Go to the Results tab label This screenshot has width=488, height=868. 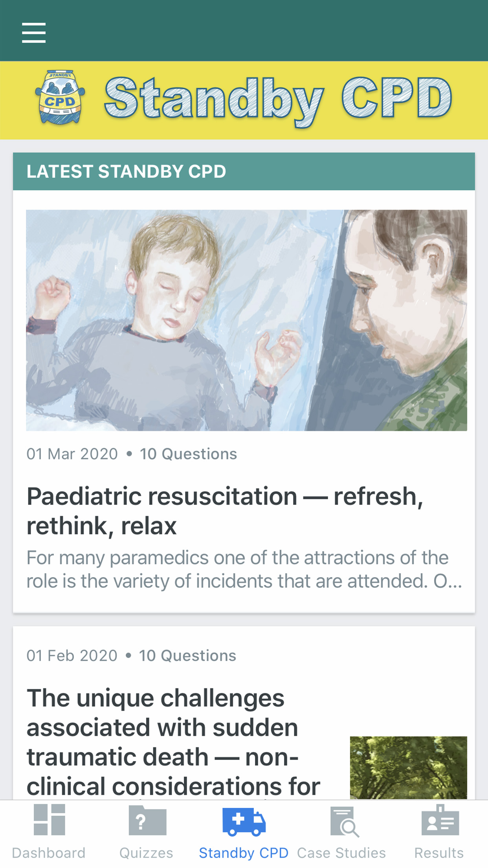[439, 853]
